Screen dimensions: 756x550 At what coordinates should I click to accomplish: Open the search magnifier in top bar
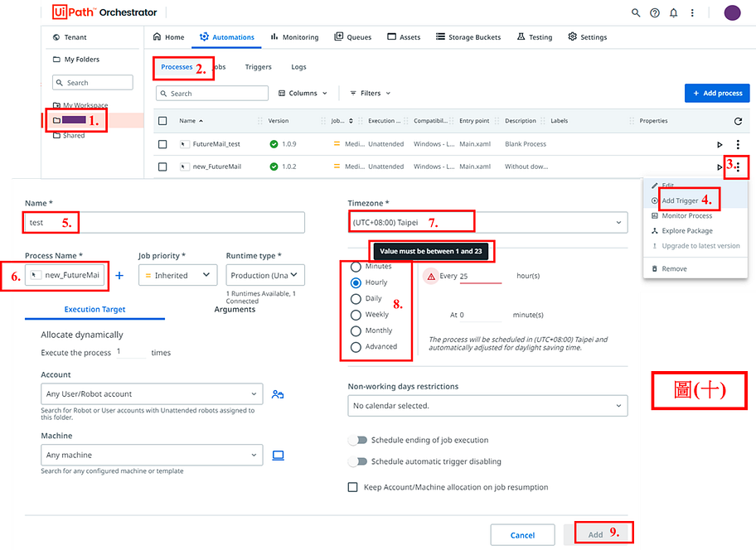coord(636,13)
